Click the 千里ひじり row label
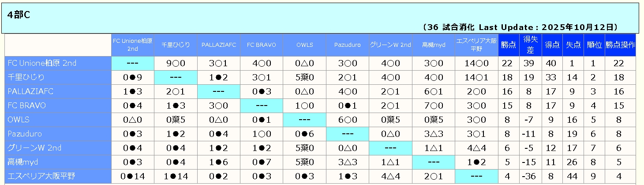644x185 pixels. click(x=26, y=77)
